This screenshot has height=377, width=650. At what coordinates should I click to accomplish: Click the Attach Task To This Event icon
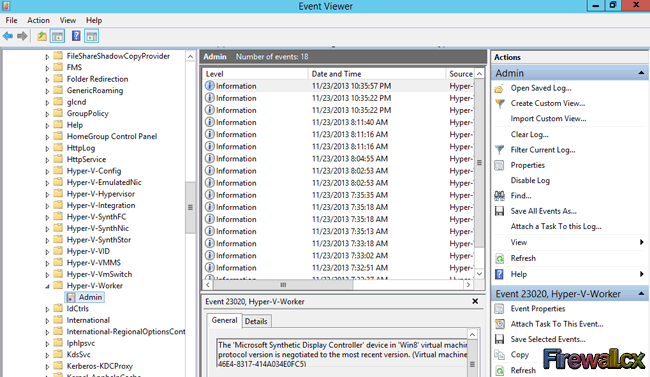coord(500,324)
